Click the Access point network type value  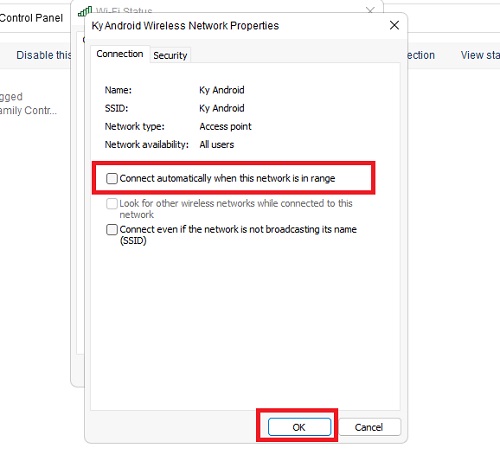[225, 126]
